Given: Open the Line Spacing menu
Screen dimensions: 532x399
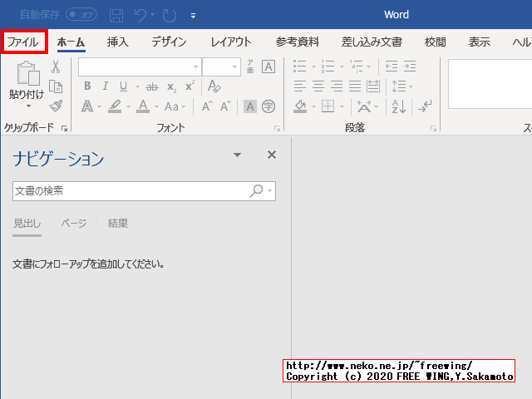Looking at the screenshot, I should 402,86.
